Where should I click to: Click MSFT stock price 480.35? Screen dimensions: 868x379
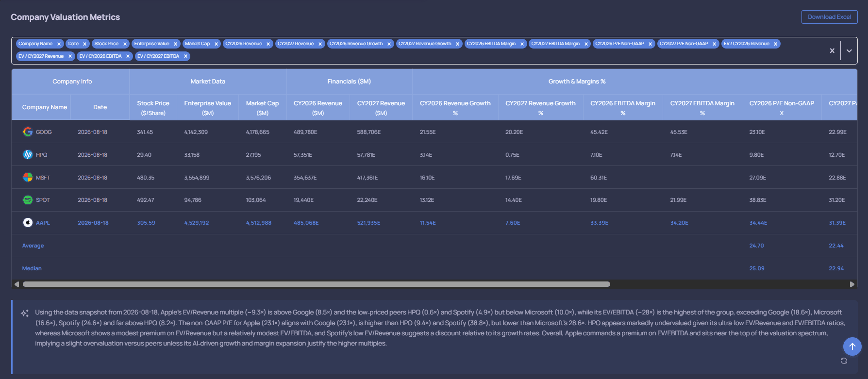coord(146,178)
